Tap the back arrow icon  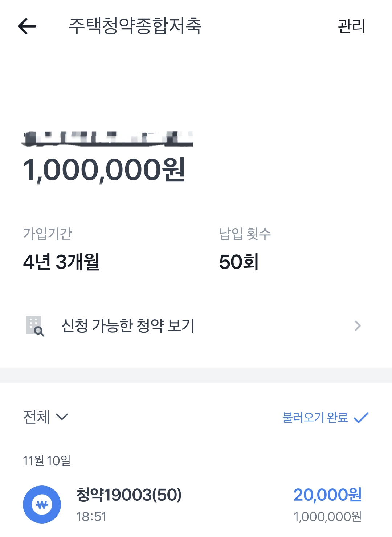tap(27, 26)
